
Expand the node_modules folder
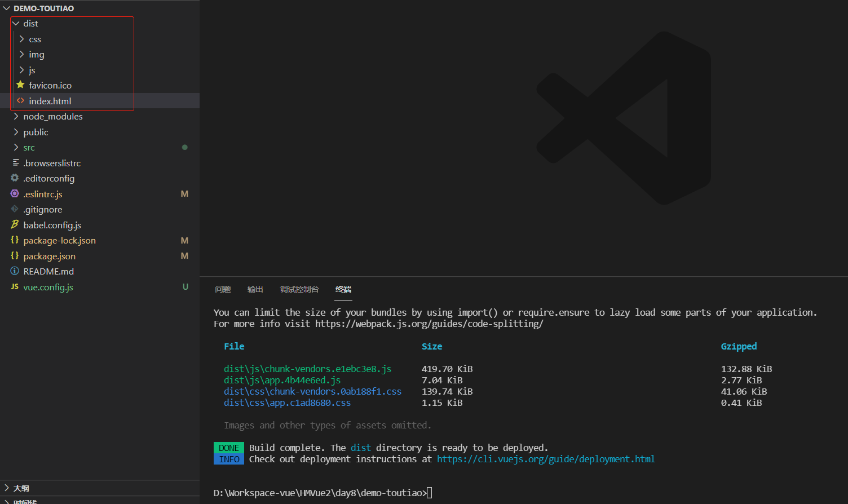16,117
